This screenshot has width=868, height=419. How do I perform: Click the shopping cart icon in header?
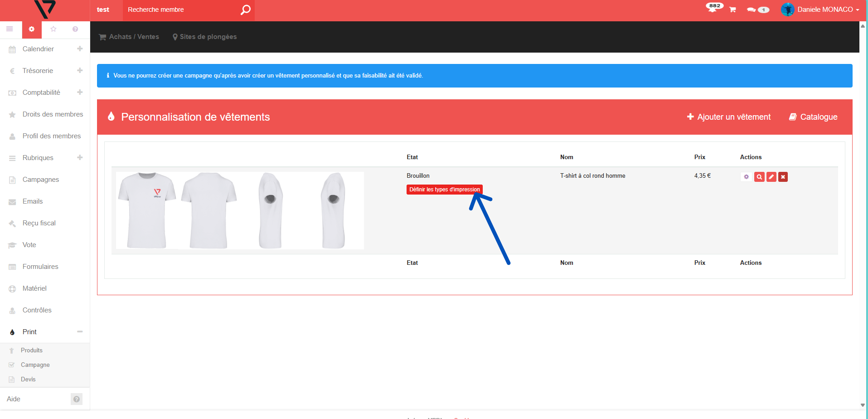pos(732,10)
